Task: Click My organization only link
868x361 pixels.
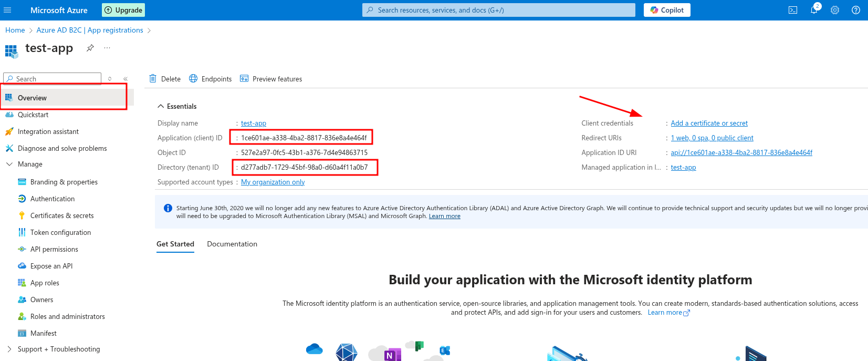Action: 273,182
